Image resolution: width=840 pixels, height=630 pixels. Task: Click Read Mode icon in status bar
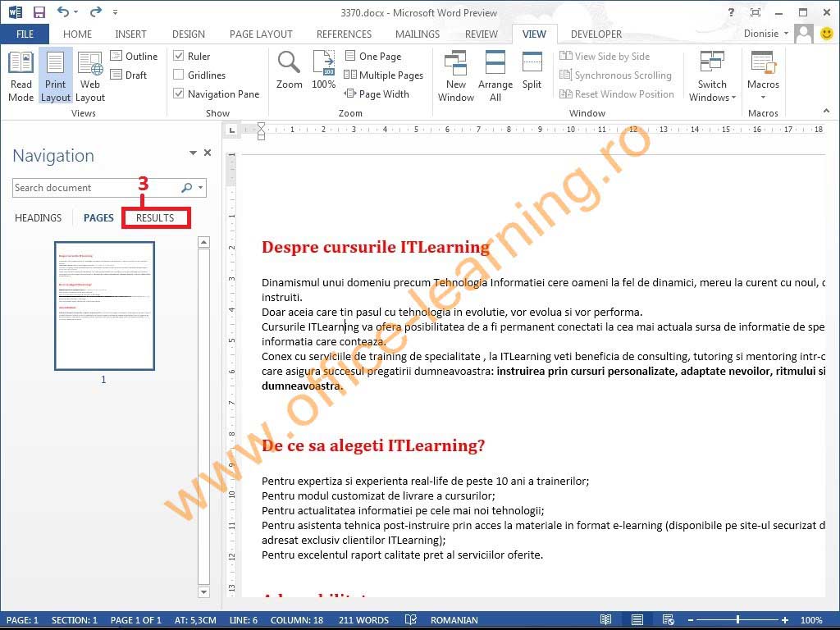point(605,620)
